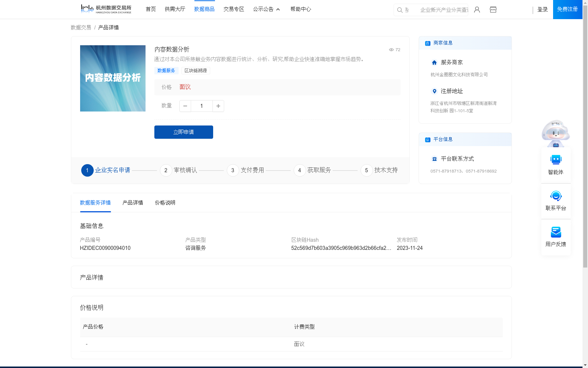This screenshot has height=368, width=588.
Task: Click the quantity input field
Action: click(x=202, y=106)
